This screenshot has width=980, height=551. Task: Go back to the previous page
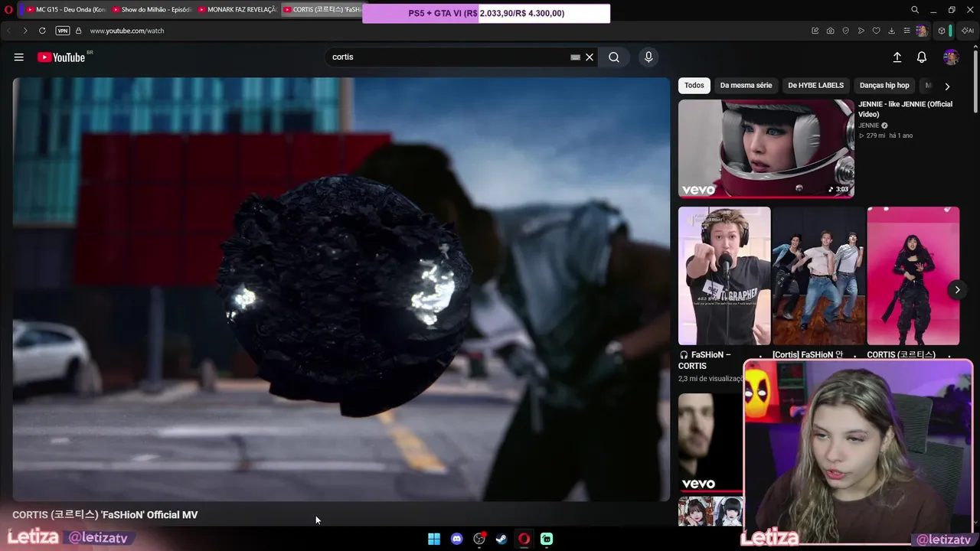pos(9,31)
